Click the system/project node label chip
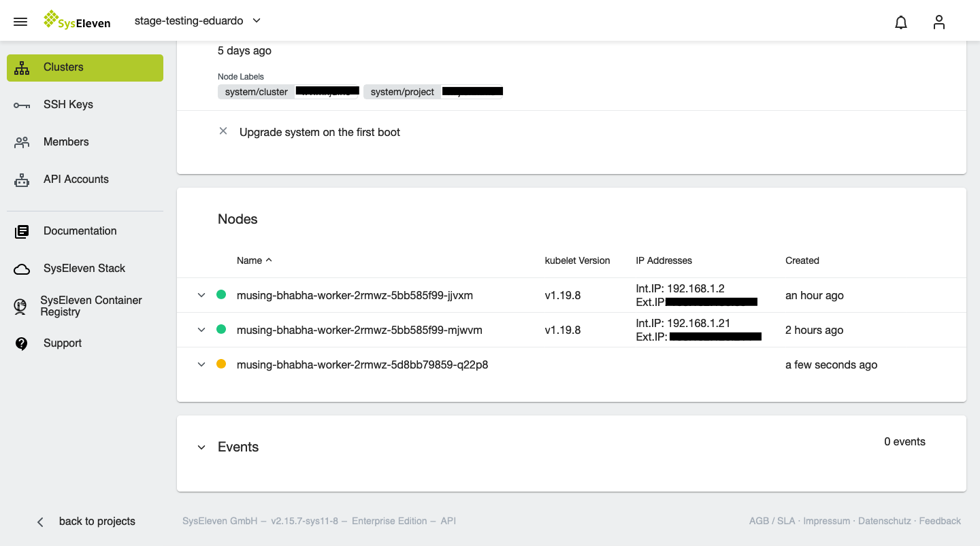The height and width of the screenshot is (546, 980). tap(433, 92)
